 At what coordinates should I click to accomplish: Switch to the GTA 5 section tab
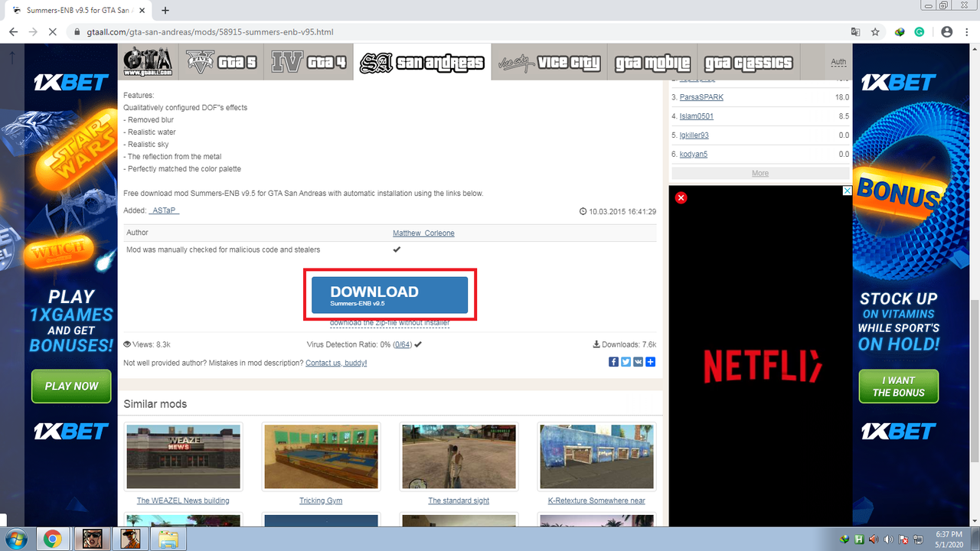(x=220, y=63)
